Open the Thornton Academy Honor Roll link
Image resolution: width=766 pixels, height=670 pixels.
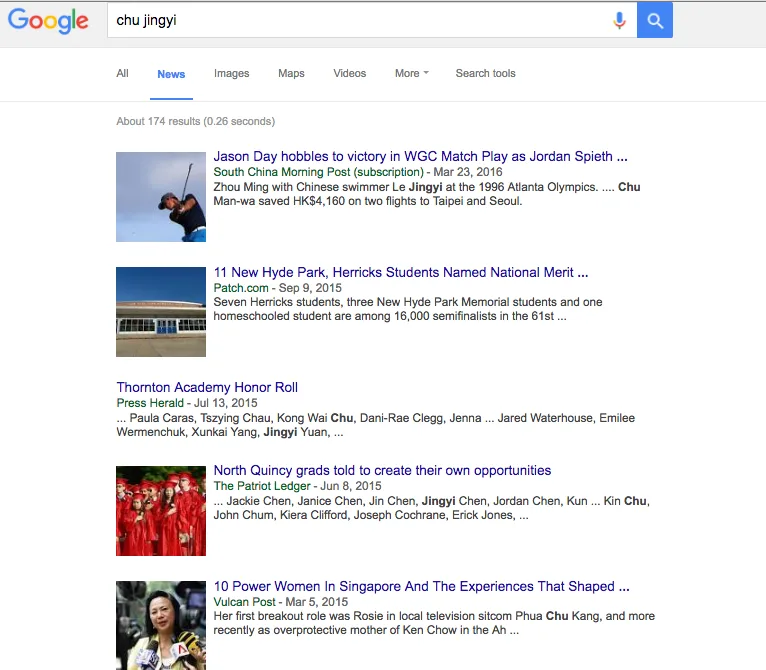(x=207, y=388)
